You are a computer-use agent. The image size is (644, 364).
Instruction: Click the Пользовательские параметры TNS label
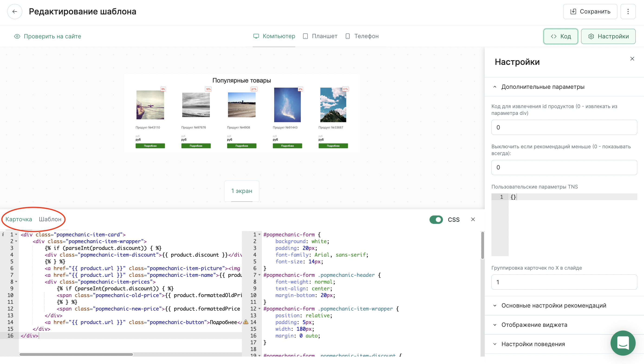pyautogui.click(x=534, y=187)
